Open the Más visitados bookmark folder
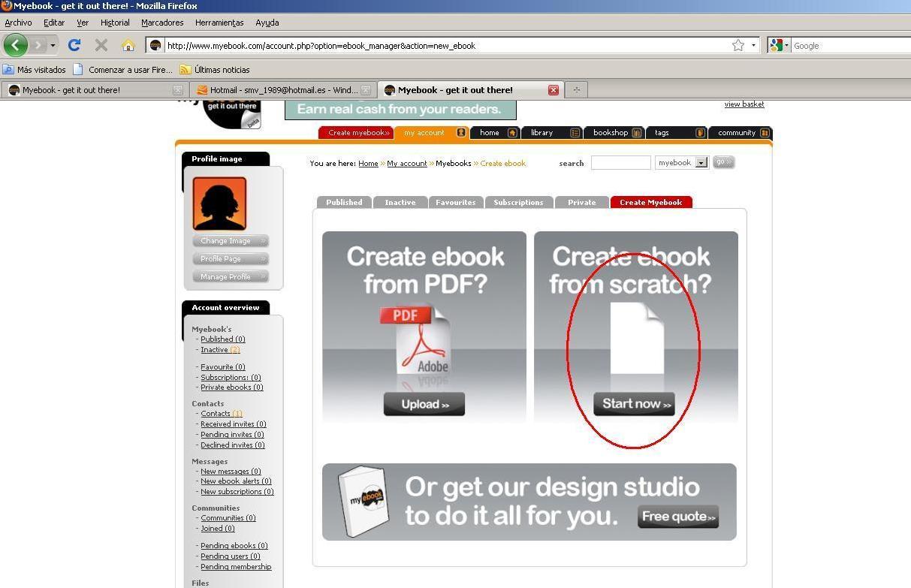The image size is (911, 588). pyautogui.click(x=35, y=69)
